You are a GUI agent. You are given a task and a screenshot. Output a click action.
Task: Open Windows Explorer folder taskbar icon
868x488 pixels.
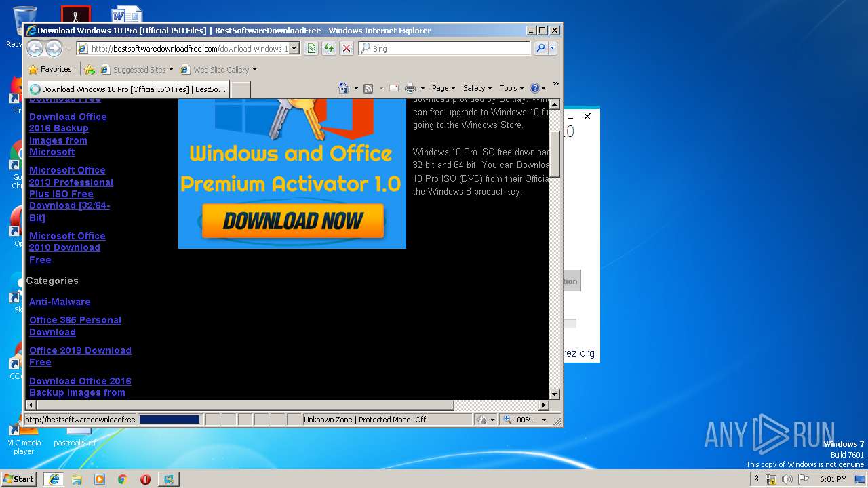(x=77, y=479)
